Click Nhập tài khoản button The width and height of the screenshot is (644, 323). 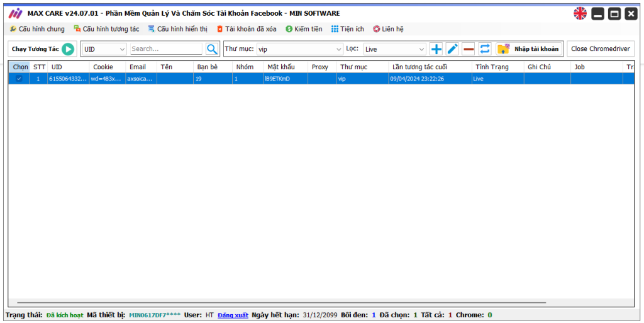pos(528,49)
